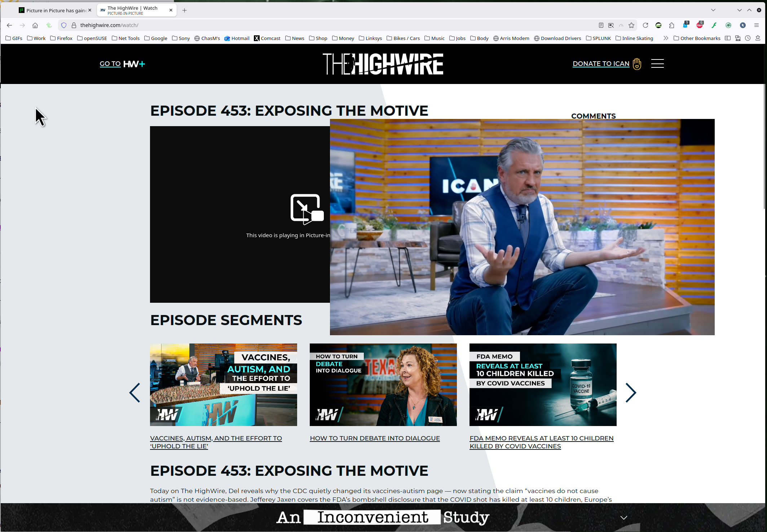Open Ghostery extension with badge 9
Viewport: 767px width, 532px height.
tap(685, 25)
